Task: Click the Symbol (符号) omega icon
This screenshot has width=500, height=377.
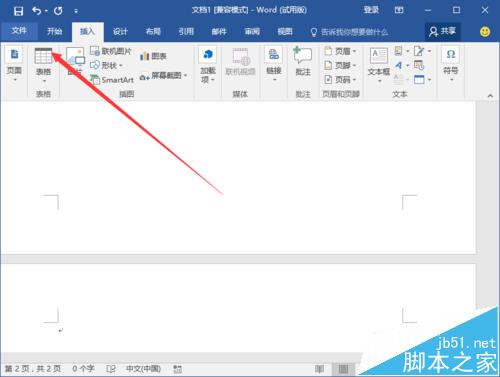Action: coord(451,54)
